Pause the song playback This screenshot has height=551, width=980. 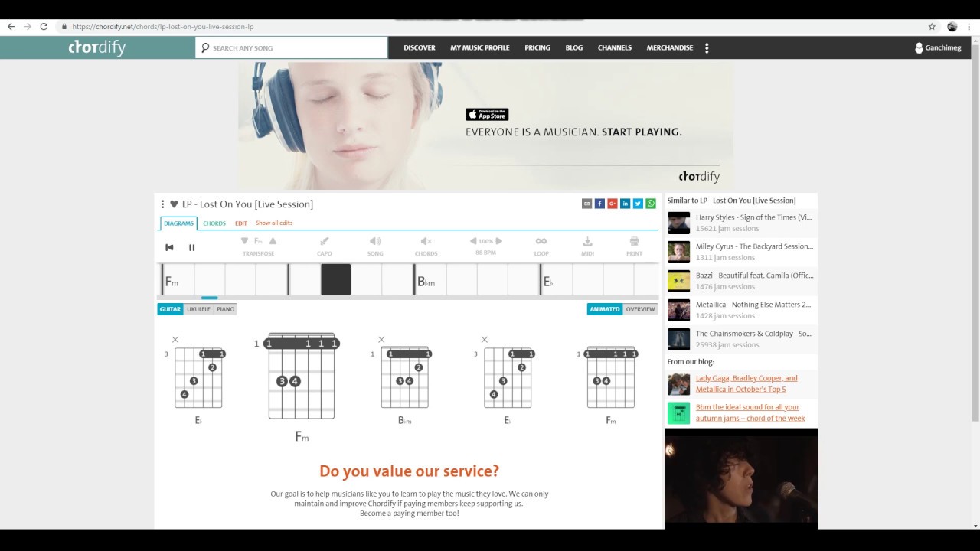pos(191,247)
